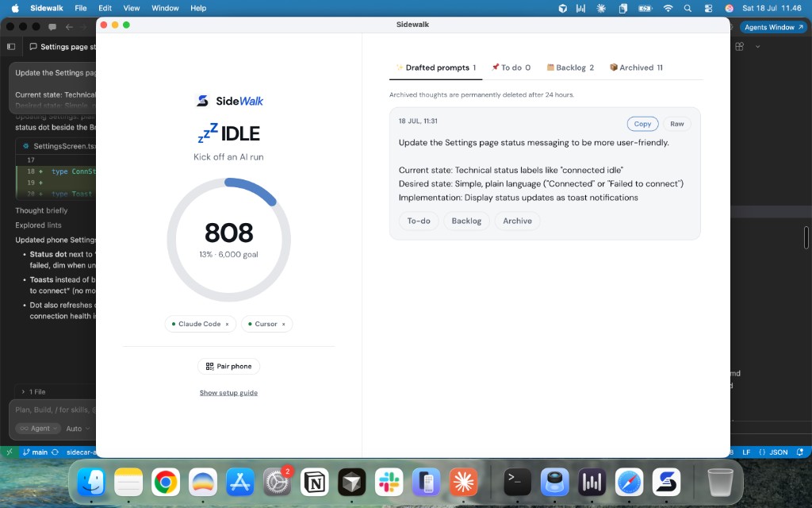
Task: Launch Notion from the Dock
Action: coord(314,482)
